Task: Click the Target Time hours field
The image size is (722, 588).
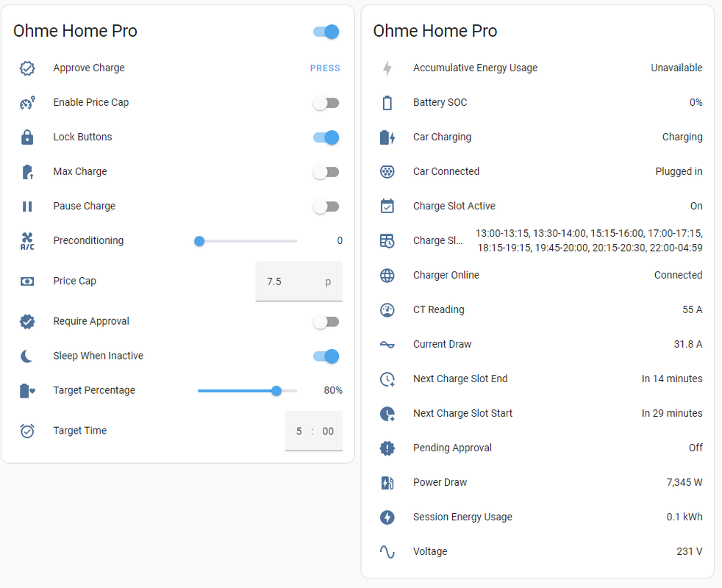Action: pyautogui.click(x=299, y=431)
